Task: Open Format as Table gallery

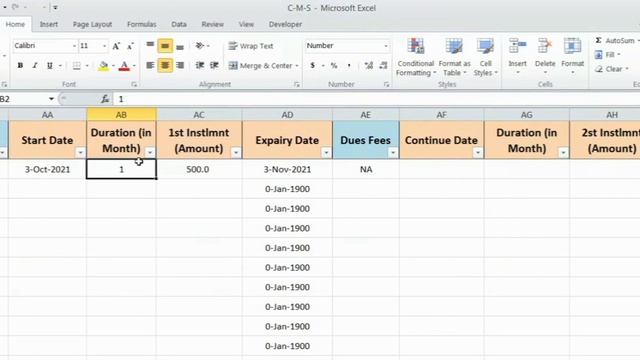Action: pyautogui.click(x=454, y=57)
